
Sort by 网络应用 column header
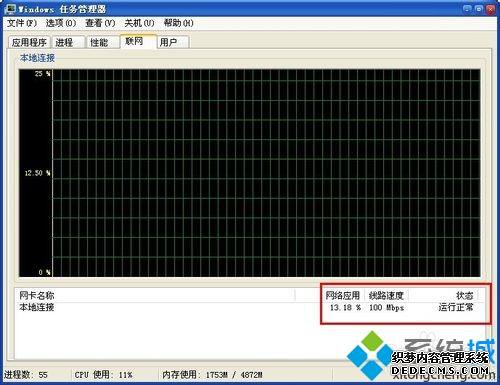tap(342, 295)
